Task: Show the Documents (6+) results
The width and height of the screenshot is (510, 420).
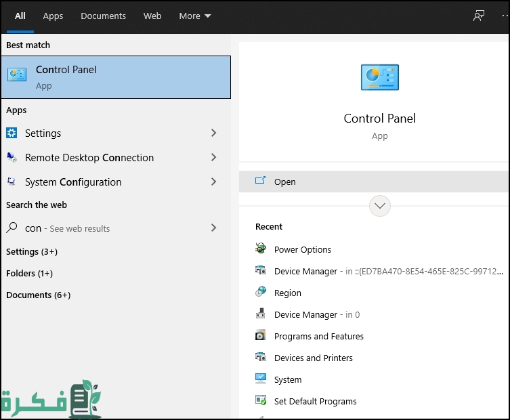Action: tap(38, 295)
